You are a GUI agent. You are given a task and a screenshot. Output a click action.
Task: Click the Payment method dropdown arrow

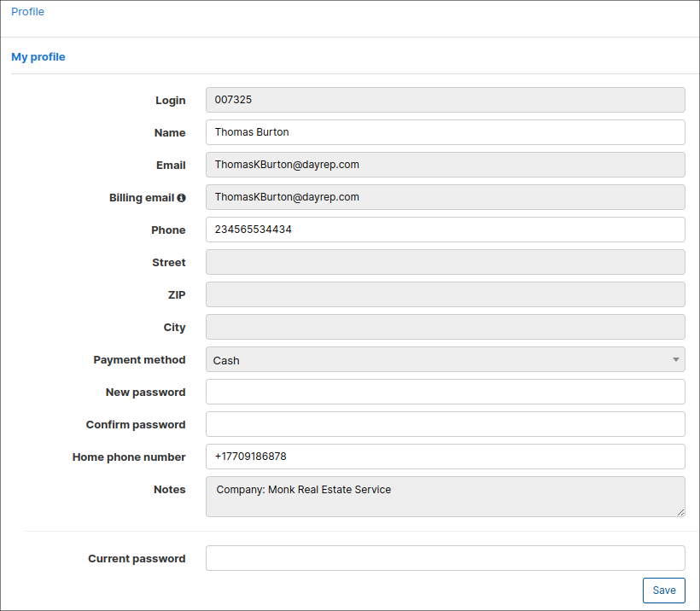click(675, 360)
